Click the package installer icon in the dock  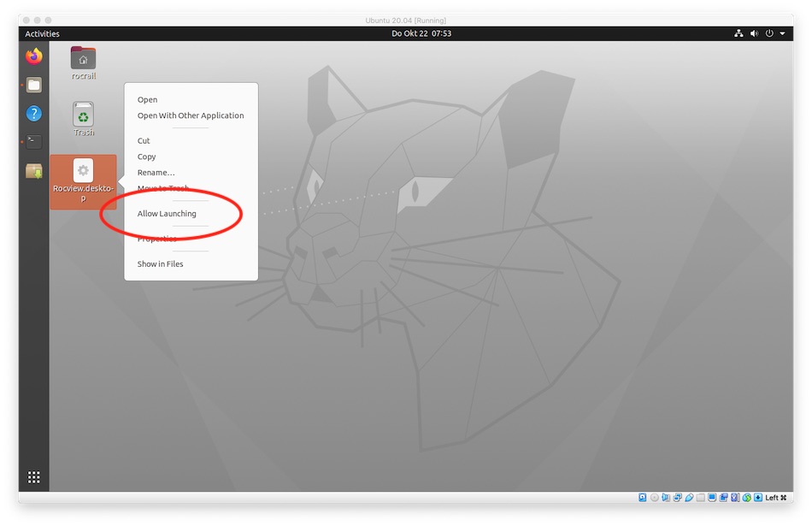coord(33,171)
